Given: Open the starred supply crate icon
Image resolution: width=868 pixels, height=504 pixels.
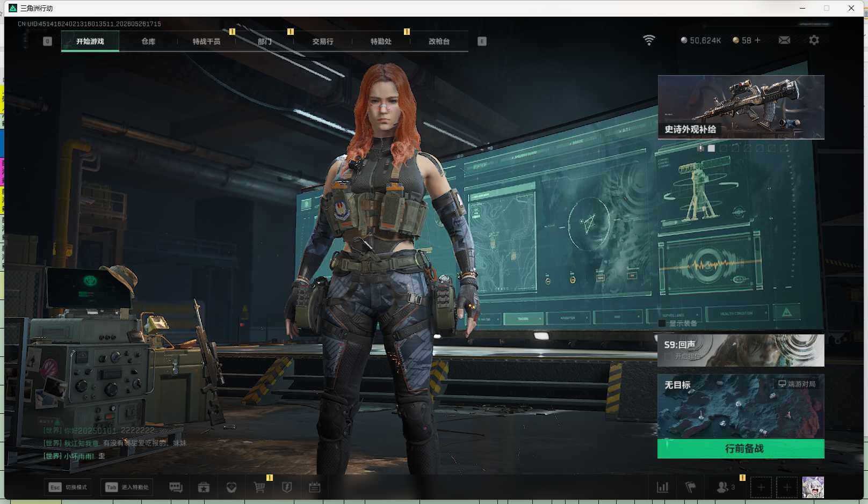Looking at the screenshot, I should [204, 487].
